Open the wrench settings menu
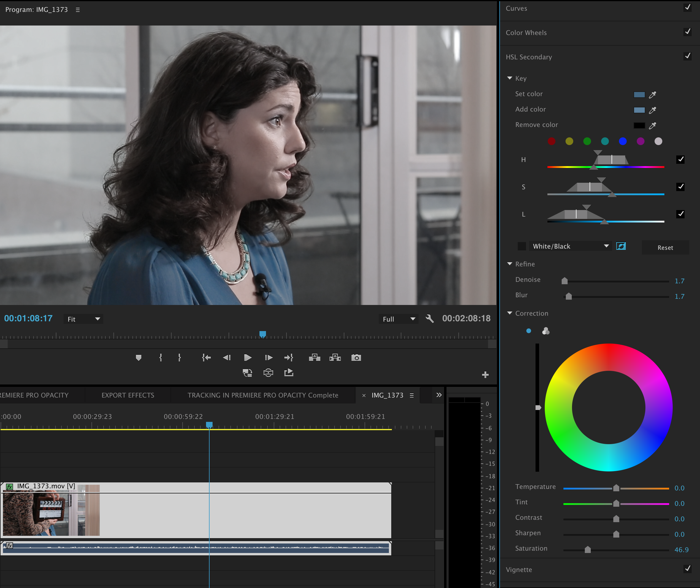Image resolution: width=700 pixels, height=588 pixels. [430, 319]
